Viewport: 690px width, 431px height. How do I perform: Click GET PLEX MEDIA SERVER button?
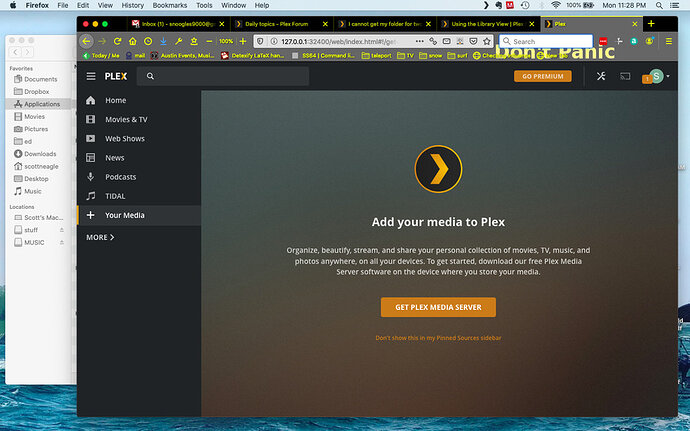438,307
